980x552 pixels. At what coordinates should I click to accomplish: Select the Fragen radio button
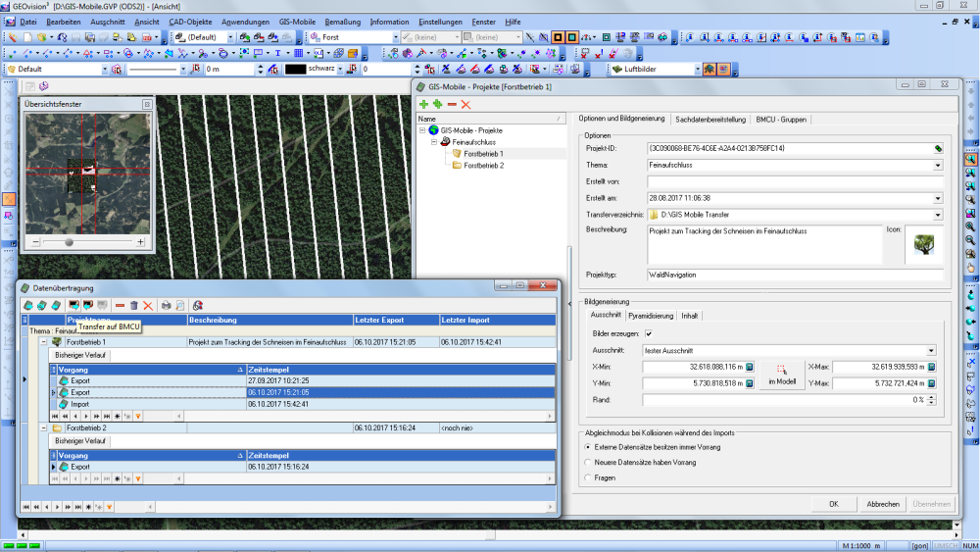[588, 477]
